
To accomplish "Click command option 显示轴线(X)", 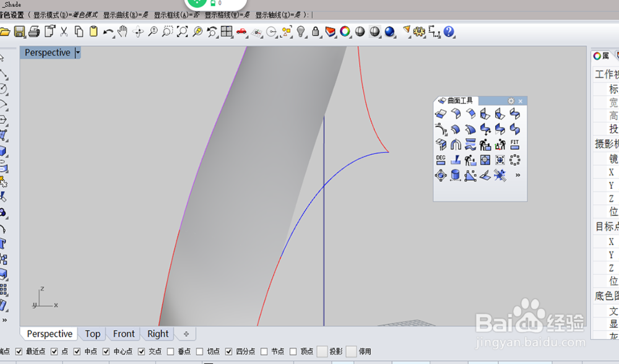I will pos(277,15).
